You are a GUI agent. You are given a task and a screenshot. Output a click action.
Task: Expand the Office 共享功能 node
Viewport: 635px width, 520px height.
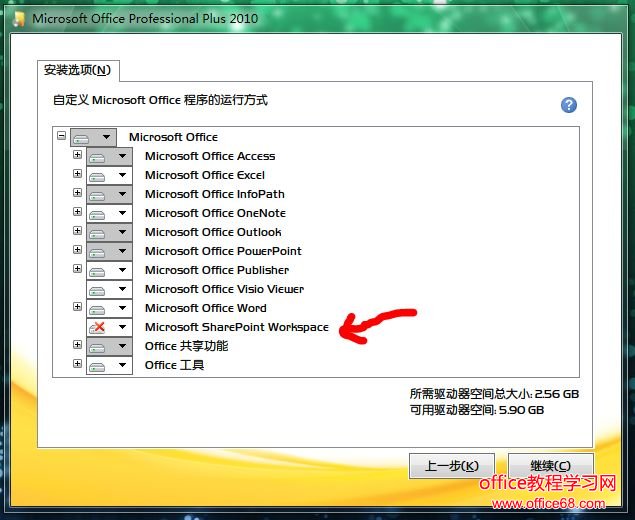click(x=77, y=345)
